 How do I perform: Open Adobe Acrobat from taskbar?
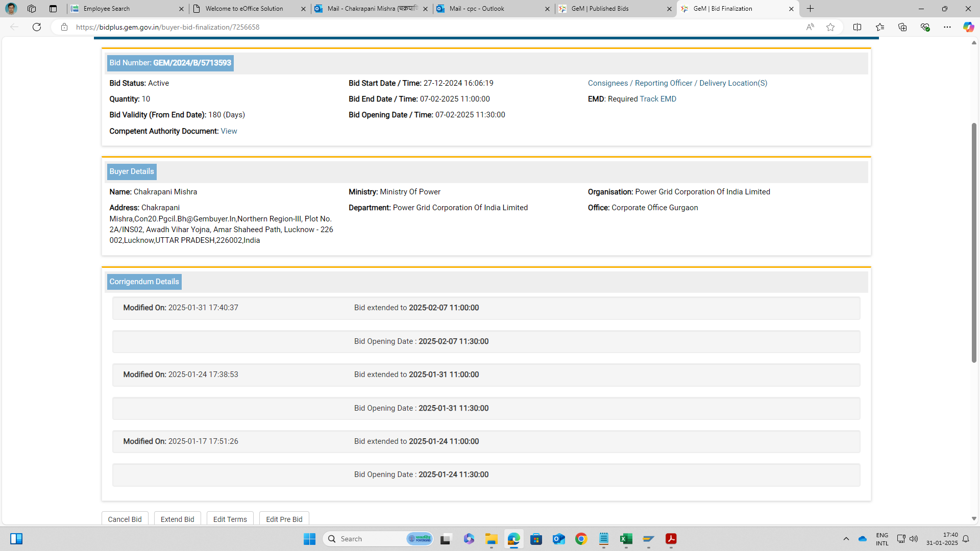pos(671,539)
